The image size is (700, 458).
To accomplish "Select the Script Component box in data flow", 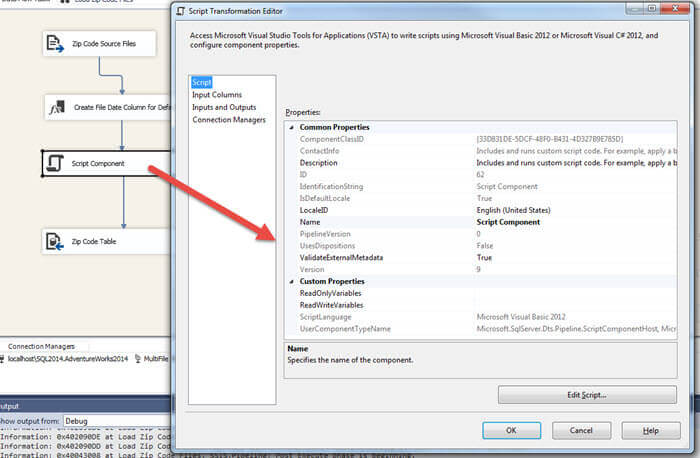I will (106, 163).
